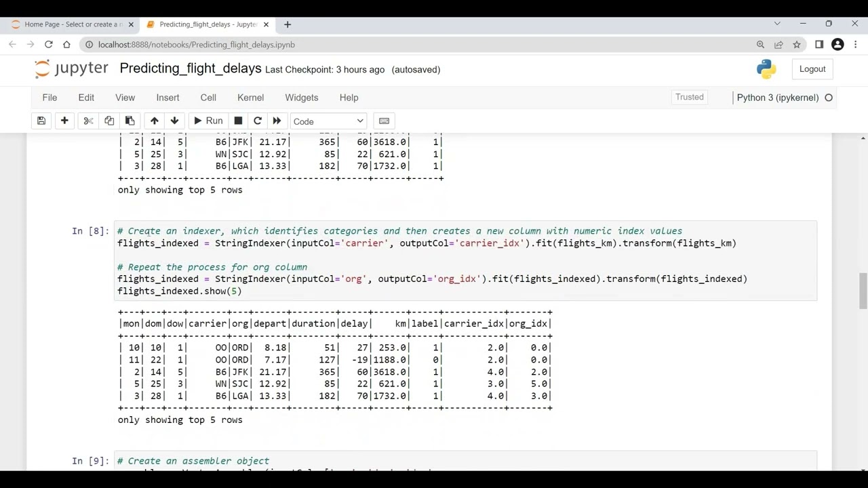Close the Home Page browser tab
Viewport: 868px width, 488px height.
pos(131,24)
